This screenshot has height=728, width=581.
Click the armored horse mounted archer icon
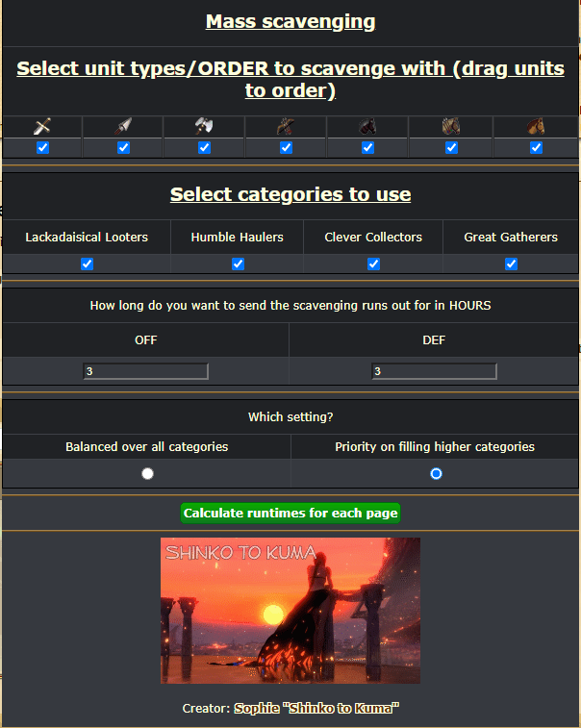pyautogui.click(x=451, y=126)
